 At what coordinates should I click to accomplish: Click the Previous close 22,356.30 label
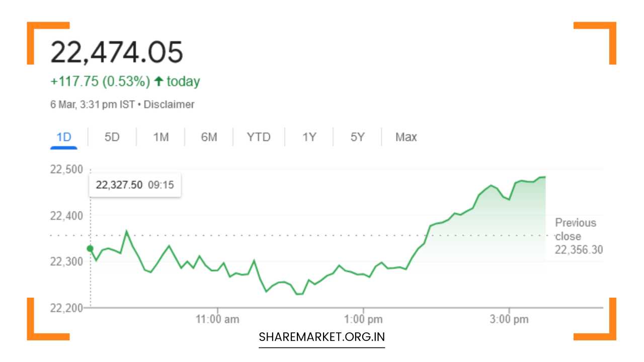tap(578, 236)
